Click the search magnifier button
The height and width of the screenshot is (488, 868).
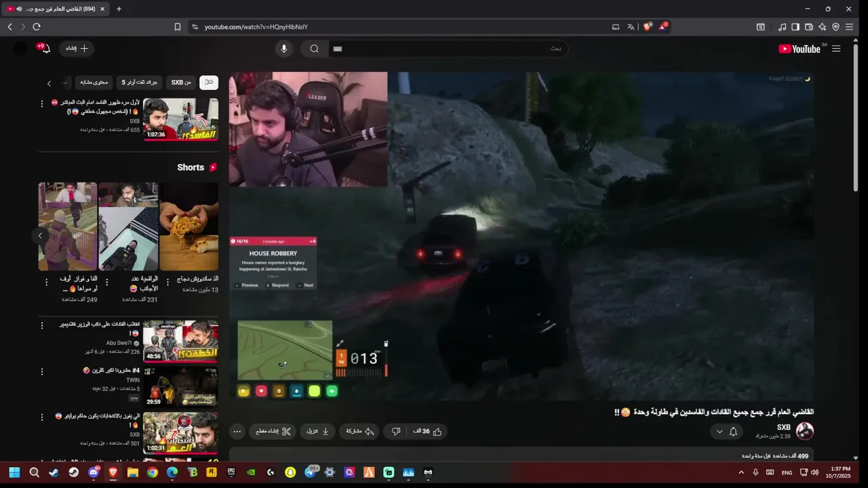(315, 49)
